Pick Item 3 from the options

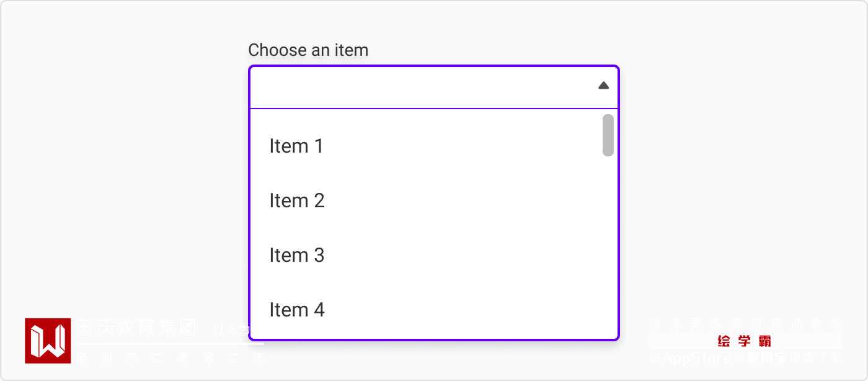(296, 256)
